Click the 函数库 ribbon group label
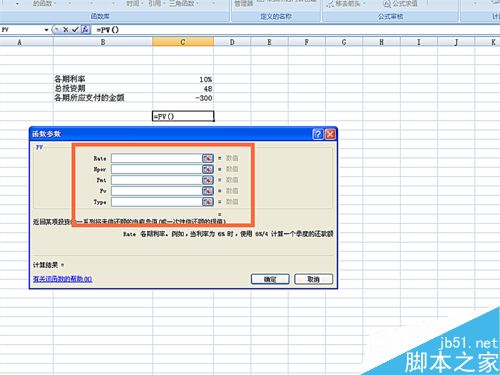500x375 pixels. pos(100,16)
